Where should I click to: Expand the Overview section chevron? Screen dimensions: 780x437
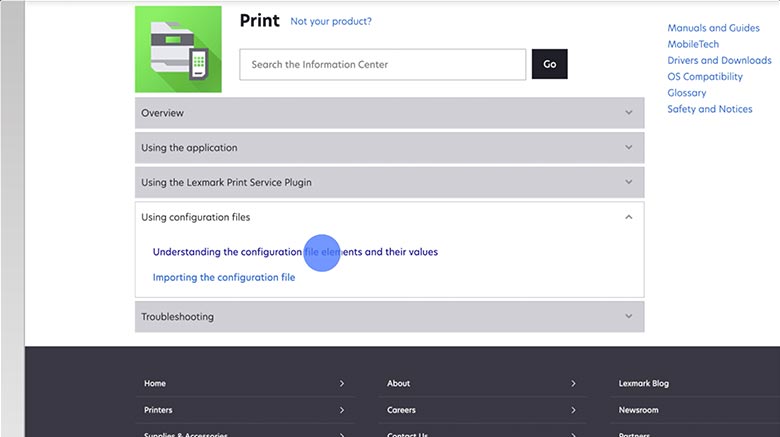pos(628,113)
